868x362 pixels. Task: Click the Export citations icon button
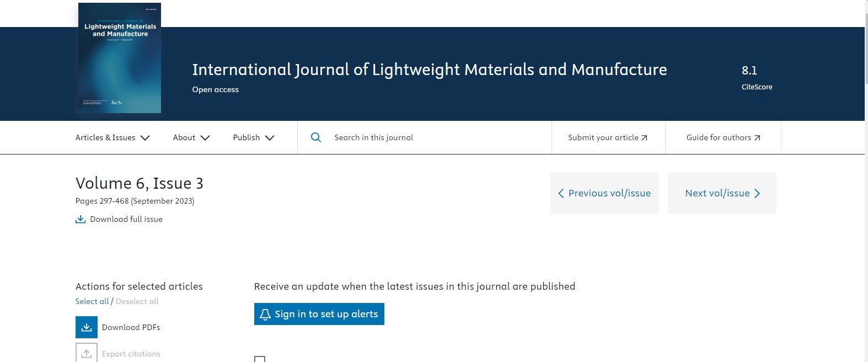click(87, 353)
